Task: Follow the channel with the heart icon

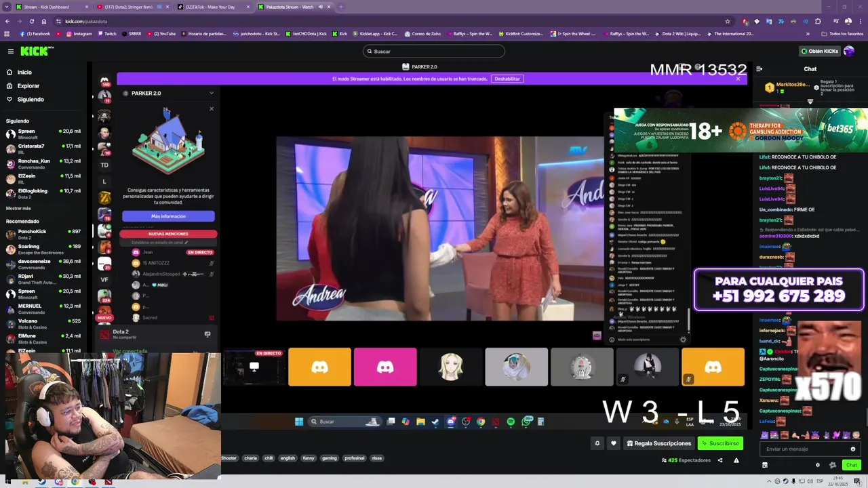Action: point(614,443)
